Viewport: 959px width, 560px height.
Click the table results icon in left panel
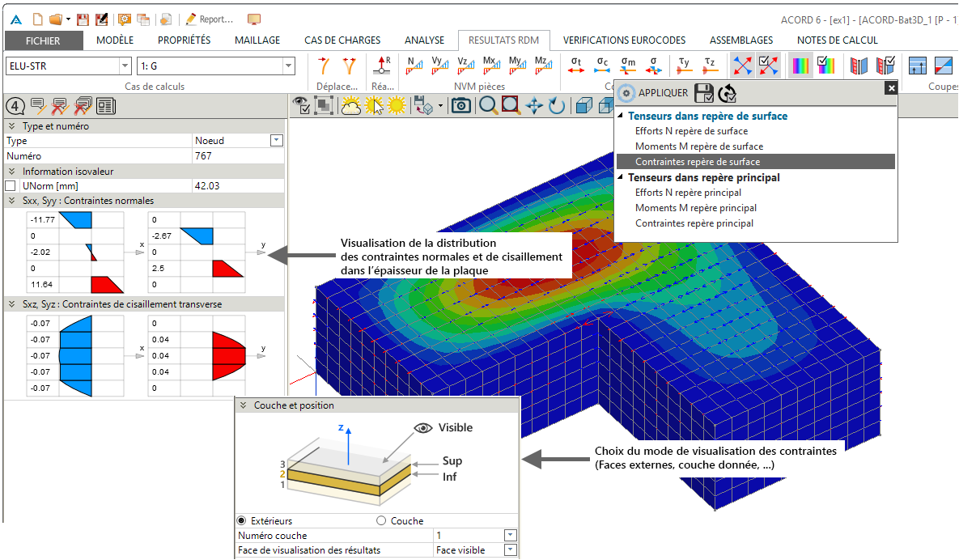click(x=106, y=106)
